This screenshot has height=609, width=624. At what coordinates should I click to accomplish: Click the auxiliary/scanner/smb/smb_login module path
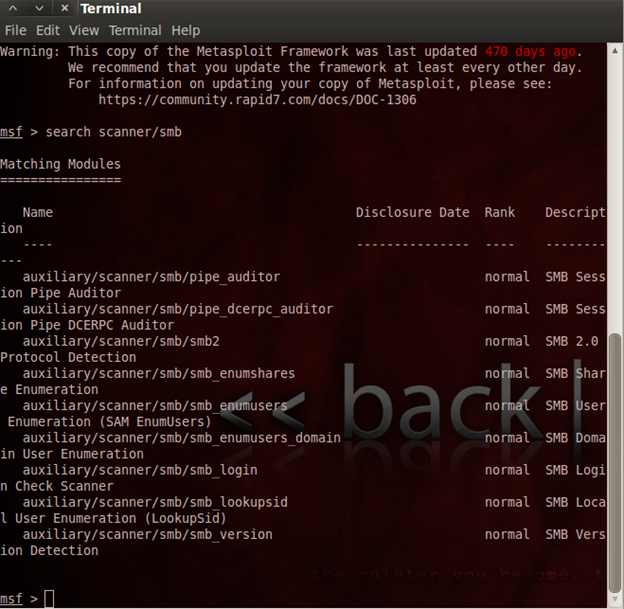[x=140, y=470]
